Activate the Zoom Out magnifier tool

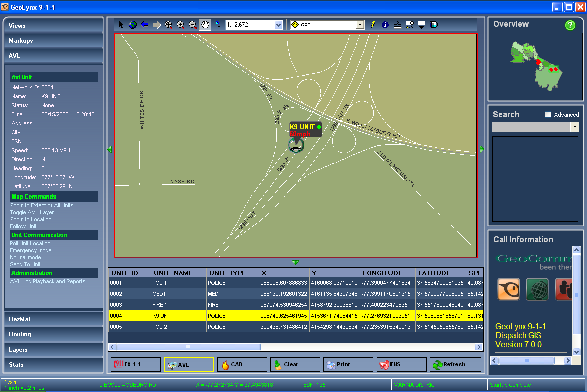[192, 24]
